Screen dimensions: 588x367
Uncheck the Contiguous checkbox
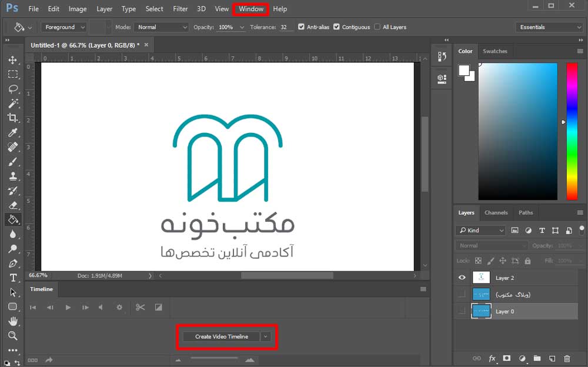point(336,26)
